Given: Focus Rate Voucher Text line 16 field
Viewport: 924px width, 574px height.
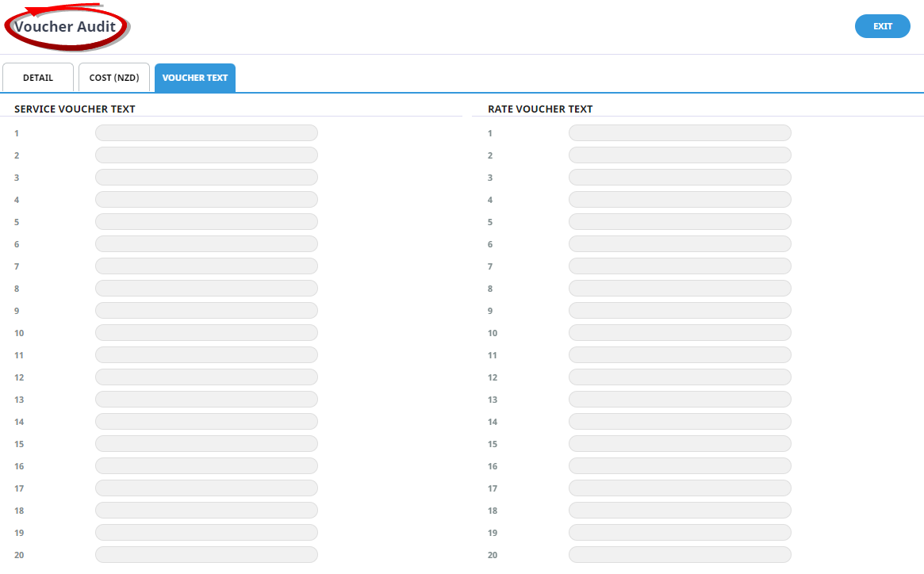Looking at the screenshot, I should point(680,466).
